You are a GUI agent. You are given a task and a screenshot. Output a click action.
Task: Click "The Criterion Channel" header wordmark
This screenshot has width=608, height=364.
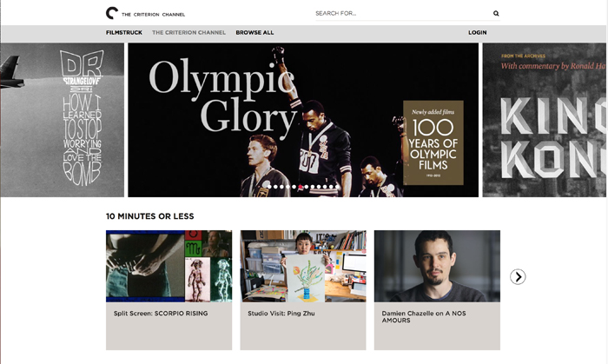coord(153,15)
